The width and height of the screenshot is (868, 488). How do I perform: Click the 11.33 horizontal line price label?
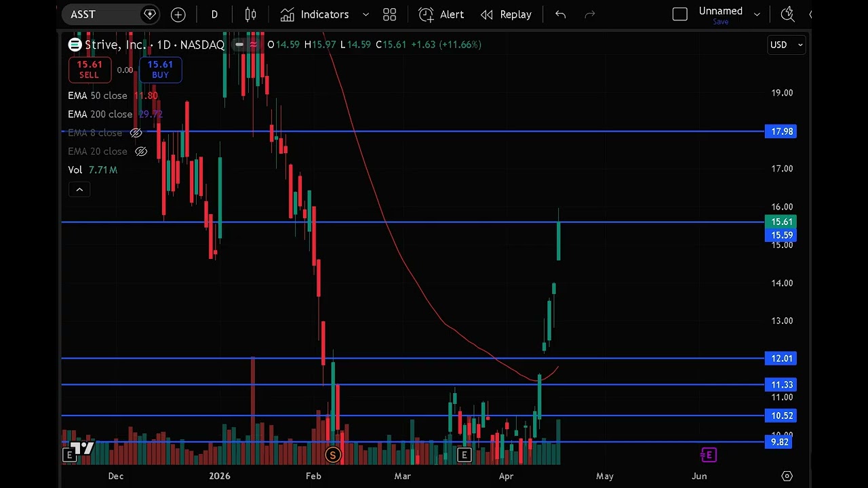(x=781, y=384)
